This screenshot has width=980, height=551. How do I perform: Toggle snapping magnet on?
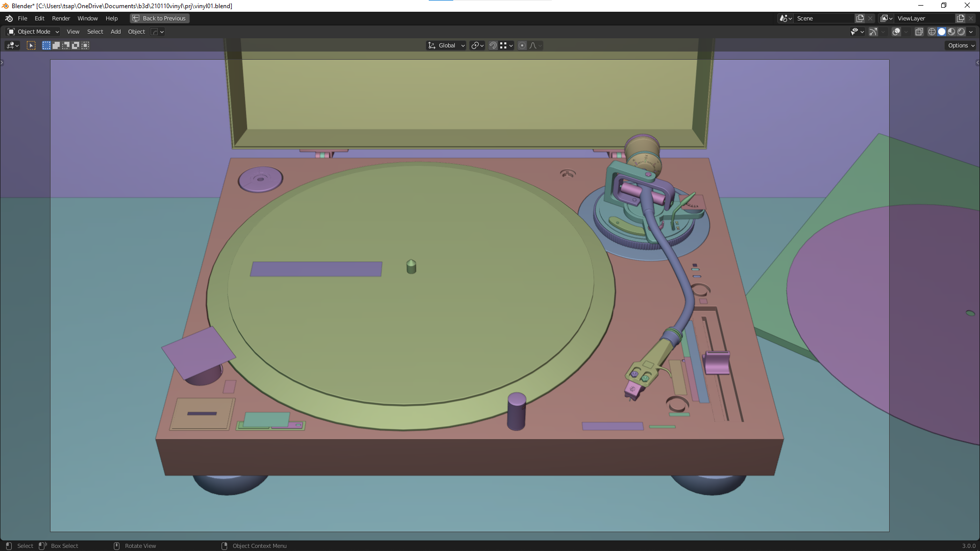[x=493, y=45]
